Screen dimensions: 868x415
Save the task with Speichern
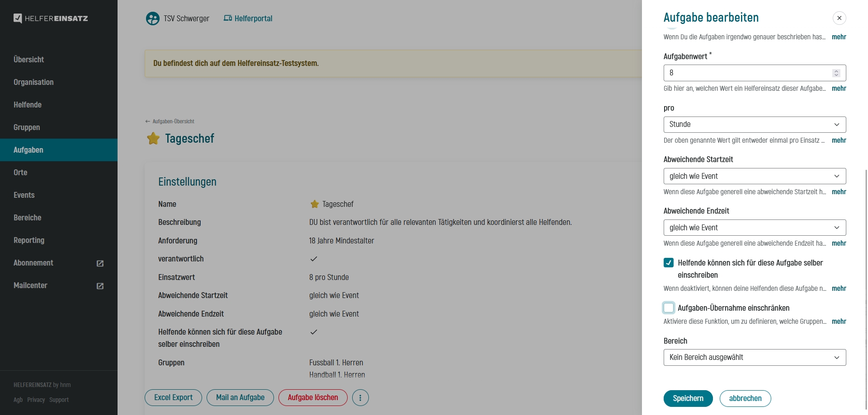click(x=688, y=398)
